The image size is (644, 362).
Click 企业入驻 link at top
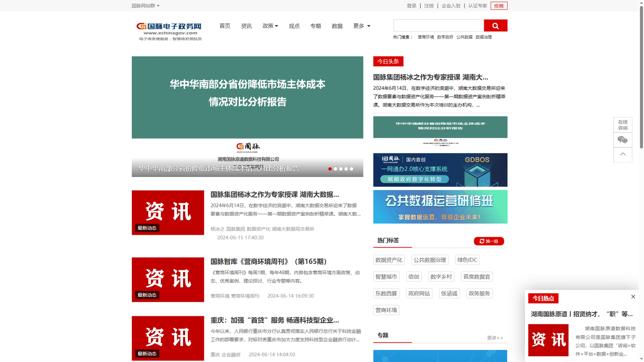pos(451,6)
